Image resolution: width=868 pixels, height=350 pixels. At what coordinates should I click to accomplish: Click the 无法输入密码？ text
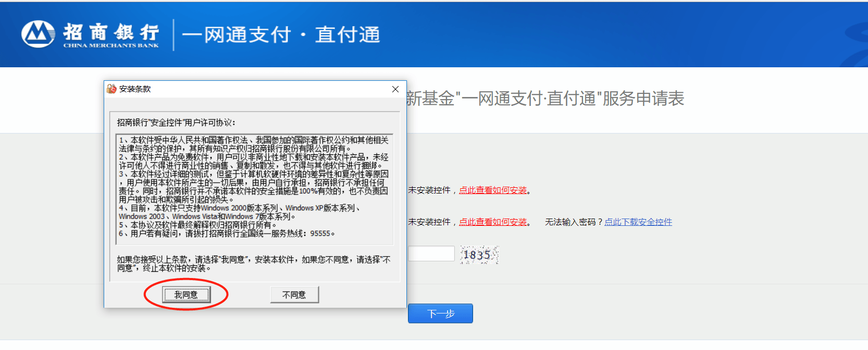coord(574,222)
